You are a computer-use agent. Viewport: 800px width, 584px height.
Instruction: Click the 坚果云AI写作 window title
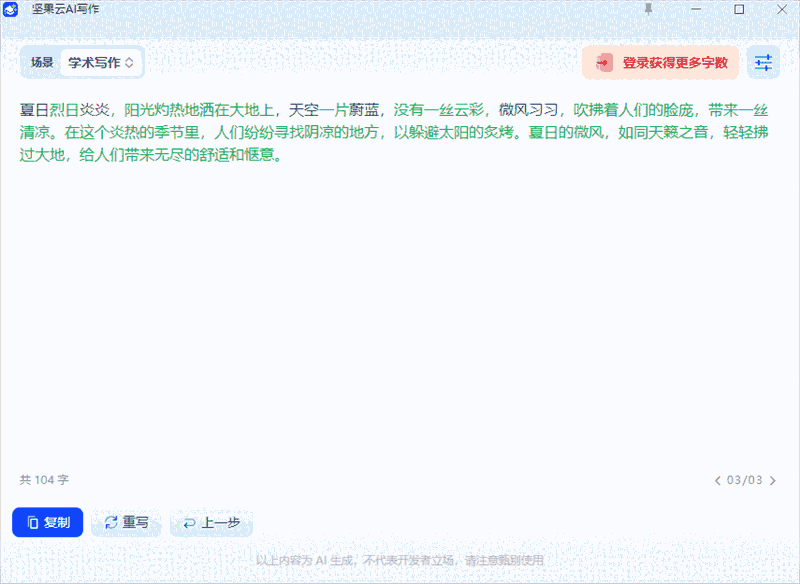pos(65,9)
